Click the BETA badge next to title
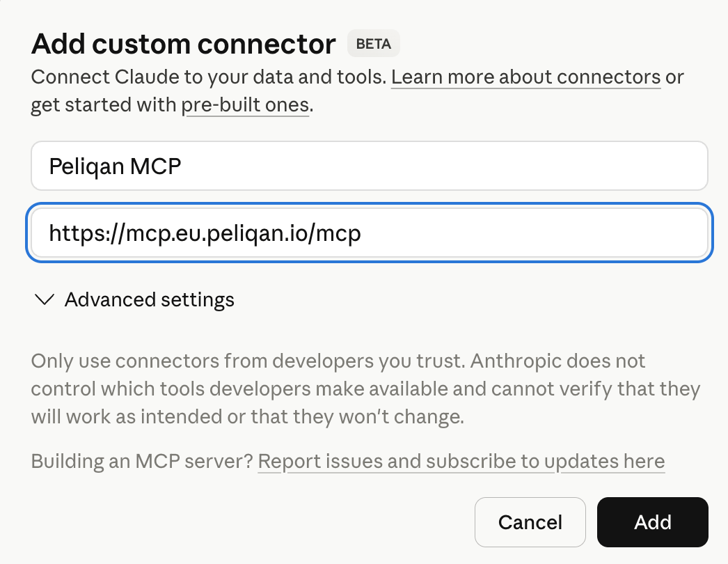728x564 pixels. click(373, 44)
